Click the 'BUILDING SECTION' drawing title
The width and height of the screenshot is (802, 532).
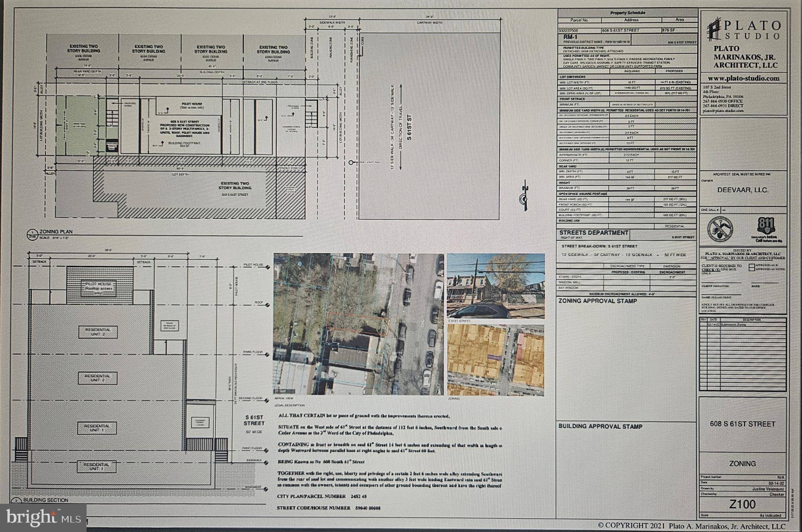pos(45,500)
